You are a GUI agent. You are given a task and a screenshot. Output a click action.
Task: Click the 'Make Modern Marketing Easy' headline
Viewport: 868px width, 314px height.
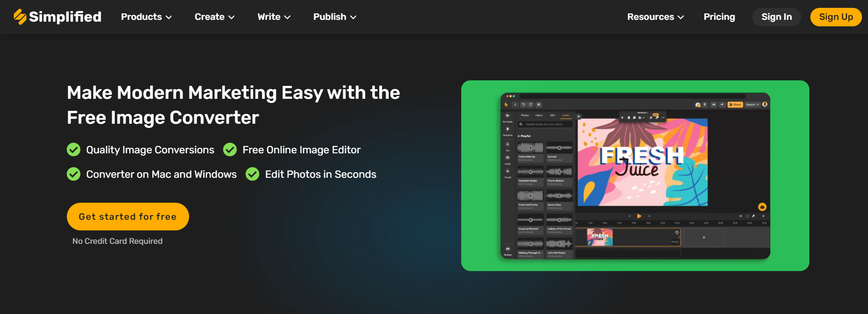[233, 105]
